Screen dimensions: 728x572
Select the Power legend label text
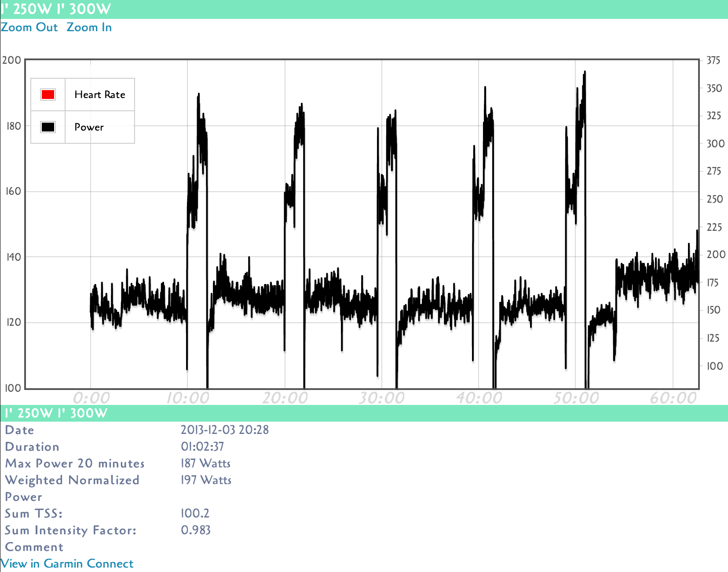(x=89, y=127)
